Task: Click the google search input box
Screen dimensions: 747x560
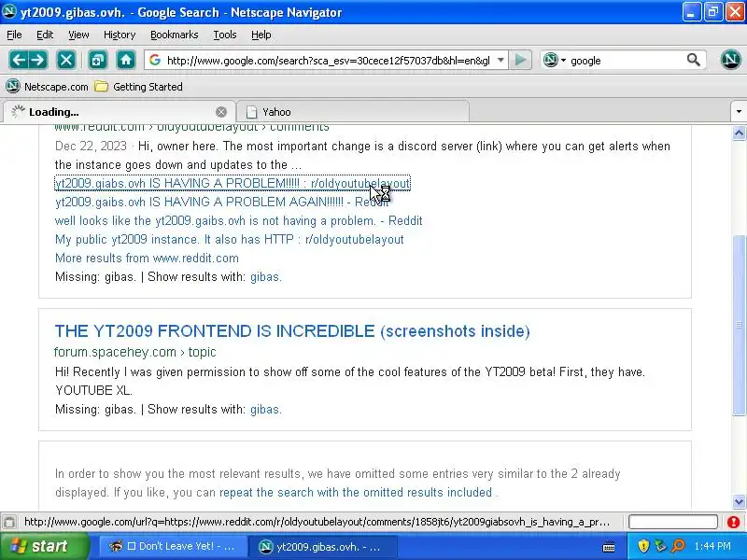Action: [x=627, y=61]
